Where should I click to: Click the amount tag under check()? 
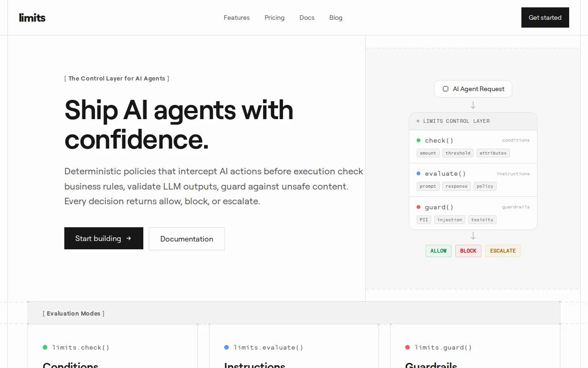point(428,153)
